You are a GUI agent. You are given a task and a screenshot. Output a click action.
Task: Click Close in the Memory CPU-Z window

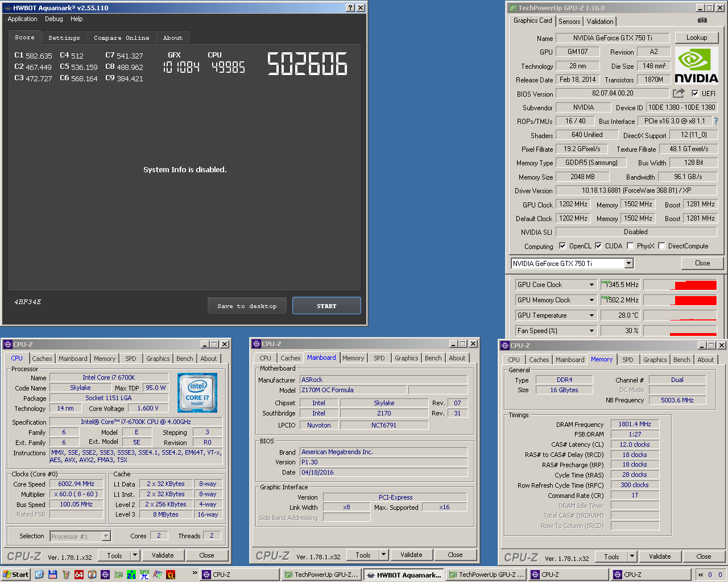point(704,556)
